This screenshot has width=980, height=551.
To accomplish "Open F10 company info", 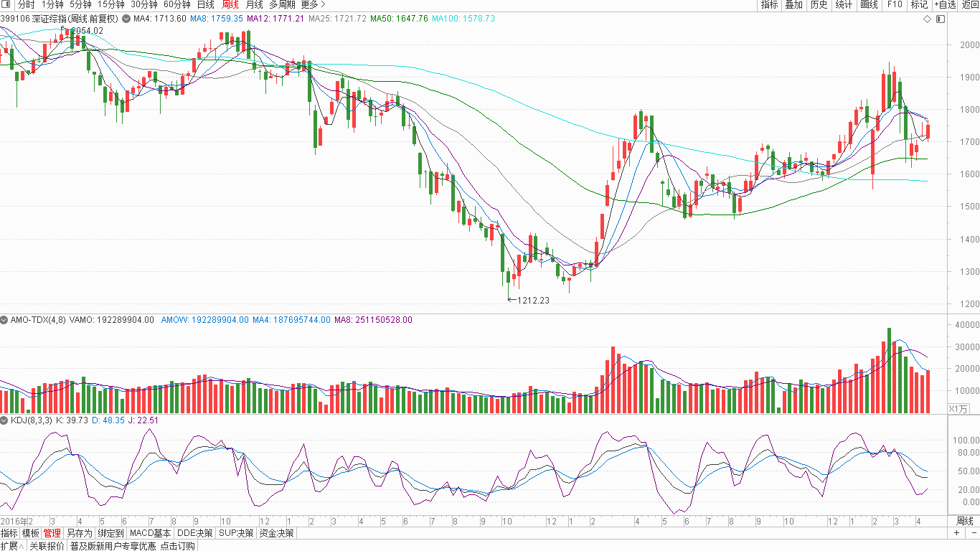I will coord(894,5).
